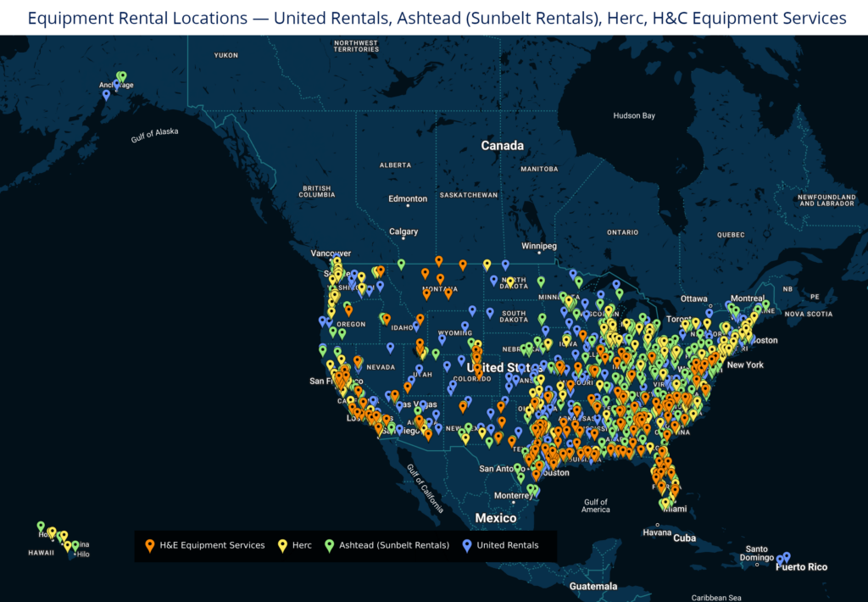Click the H&E Equipment Services legend label
The width and height of the screenshot is (868, 602).
[212, 545]
